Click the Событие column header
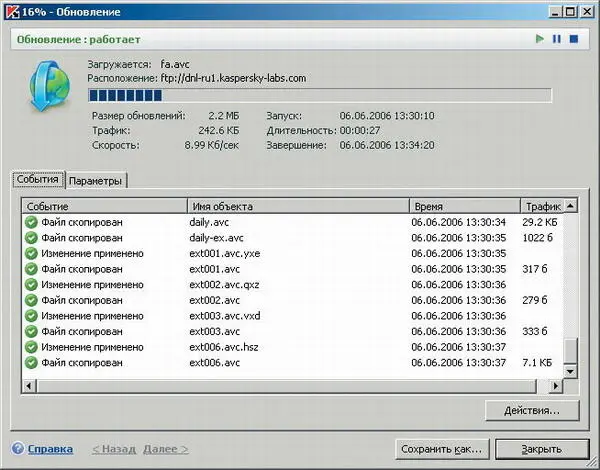The width and height of the screenshot is (600, 470). click(x=102, y=206)
